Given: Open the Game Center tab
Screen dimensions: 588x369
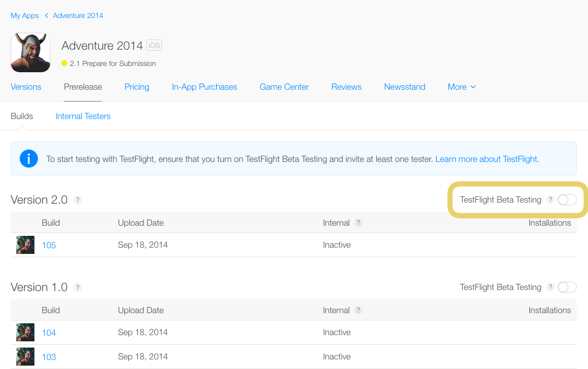Looking at the screenshot, I should (284, 87).
